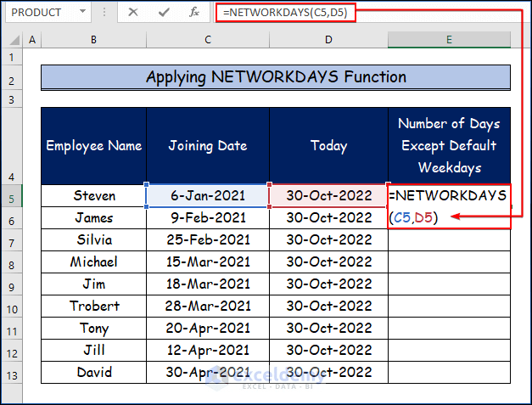The height and width of the screenshot is (405, 532).
Task: Select the empty result cell in David's row
Action: point(449,373)
